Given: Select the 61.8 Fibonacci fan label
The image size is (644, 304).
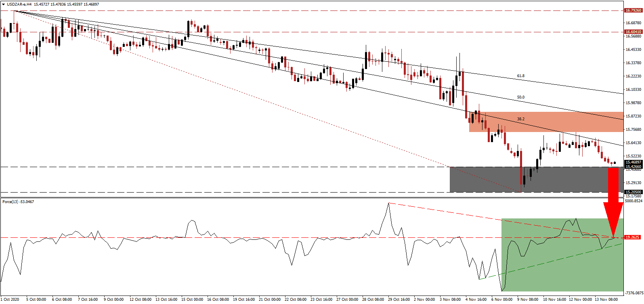Looking at the screenshot, I should [x=521, y=76].
